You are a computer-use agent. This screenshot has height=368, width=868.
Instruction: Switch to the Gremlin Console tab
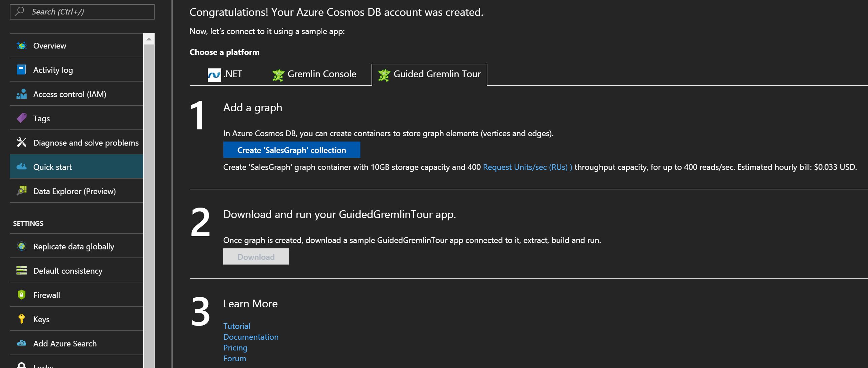314,74
